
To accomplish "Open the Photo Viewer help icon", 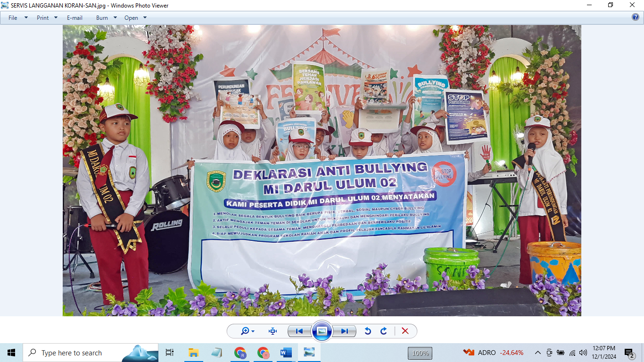I will [x=635, y=17].
